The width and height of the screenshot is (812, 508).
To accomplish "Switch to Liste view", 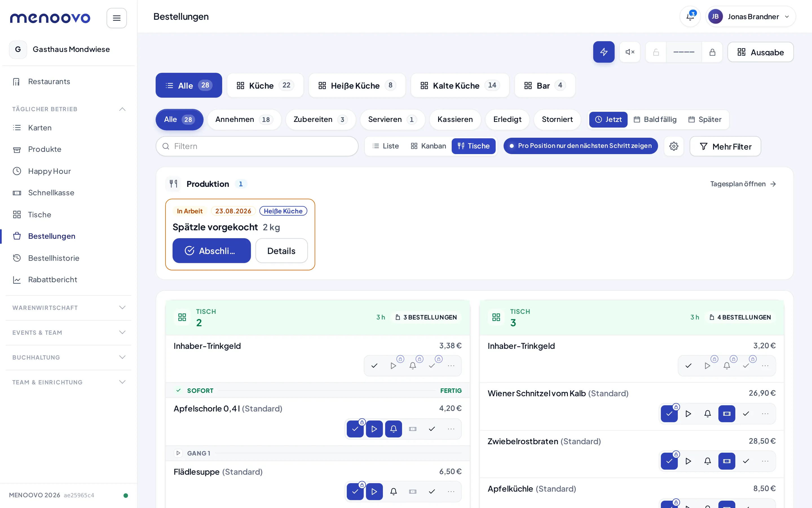I will pyautogui.click(x=385, y=146).
